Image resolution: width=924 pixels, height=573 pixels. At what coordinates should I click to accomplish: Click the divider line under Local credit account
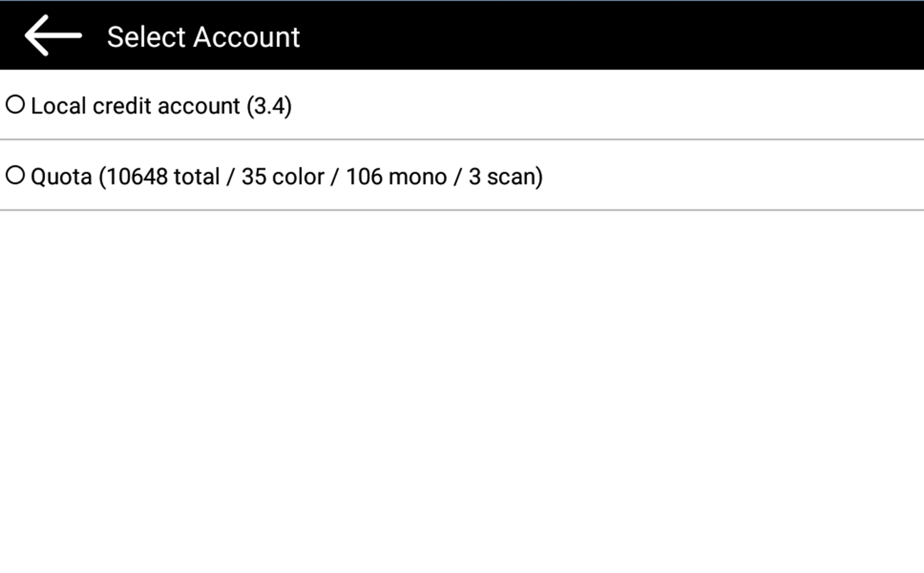pos(462,139)
